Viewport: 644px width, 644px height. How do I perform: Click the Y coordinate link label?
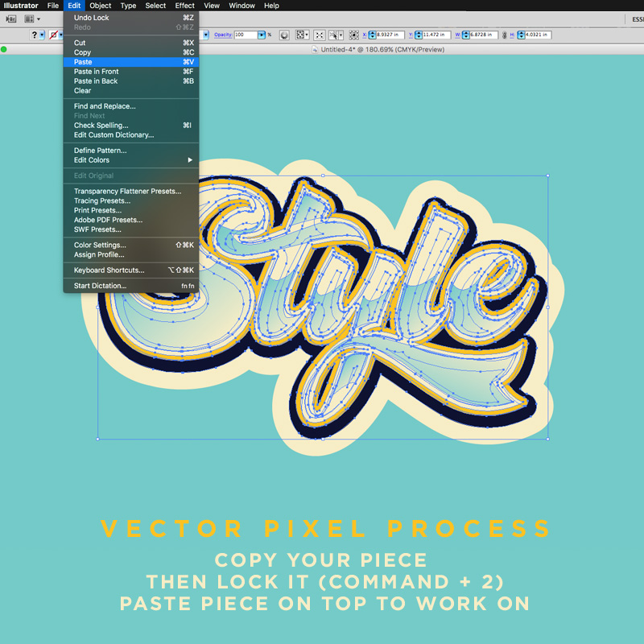pos(411,35)
